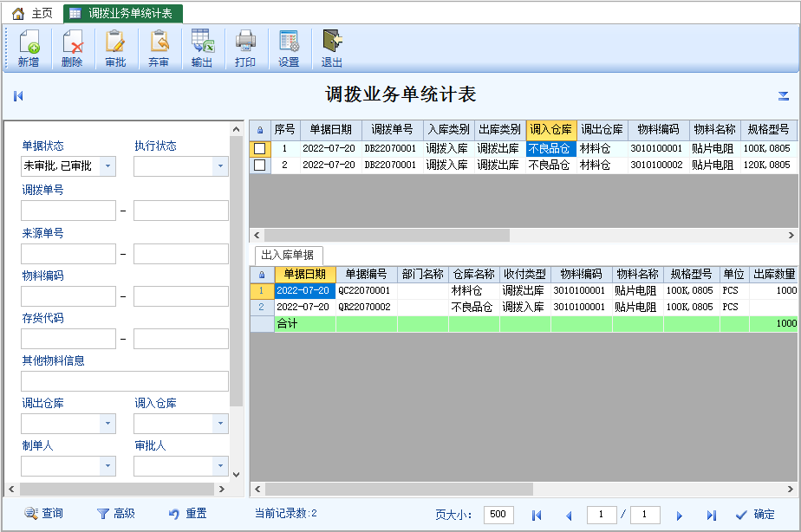Click the 输出 (Export) toolbar icon
Viewport: 801px width, 532px height.
pyautogui.click(x=202, y=49)
